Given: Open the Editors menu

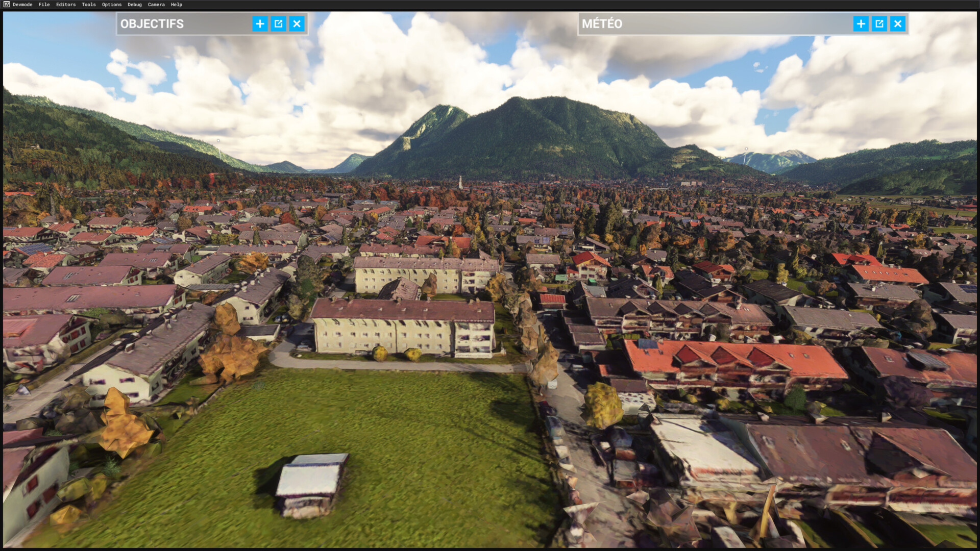Looking at the screenshot, I should tap(66, 5).
